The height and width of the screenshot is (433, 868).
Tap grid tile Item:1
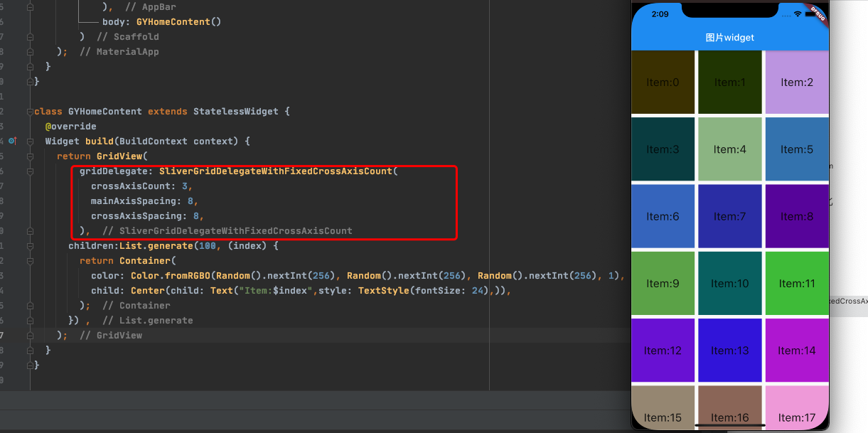pos(730,82)
